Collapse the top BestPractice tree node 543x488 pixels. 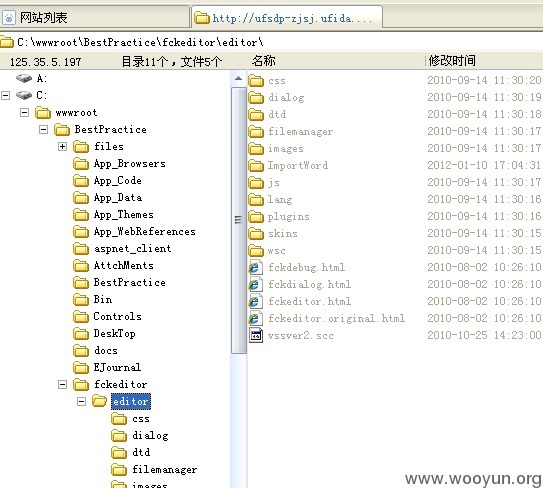(x=44, y=129)
